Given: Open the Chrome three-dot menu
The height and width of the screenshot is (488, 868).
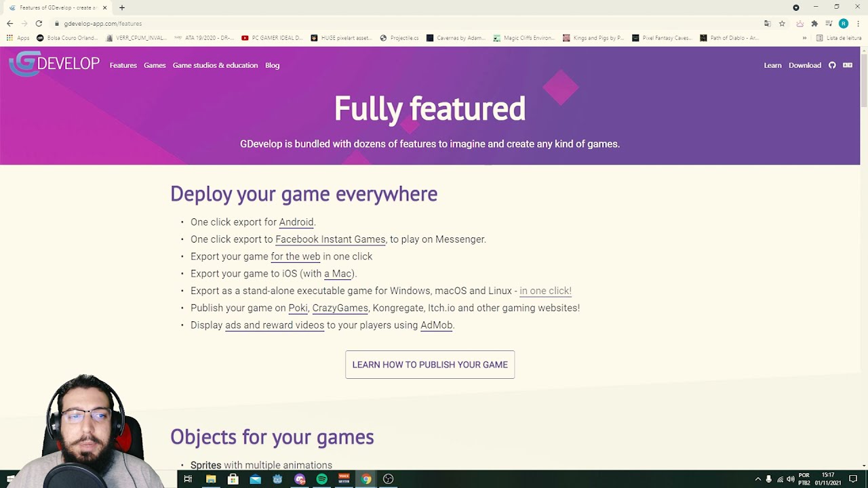Looking at the screenshot, I should click(x=858, y=23).
